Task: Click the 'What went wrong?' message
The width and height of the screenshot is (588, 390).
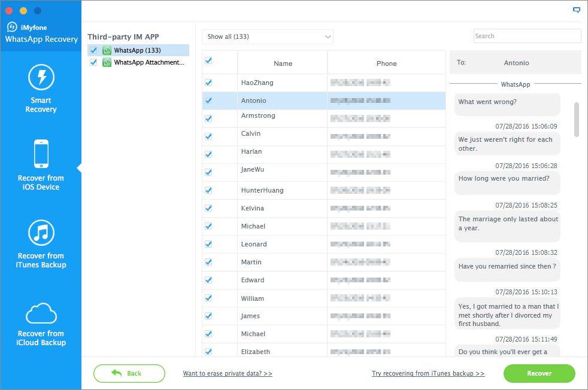Action: [507, 105]
